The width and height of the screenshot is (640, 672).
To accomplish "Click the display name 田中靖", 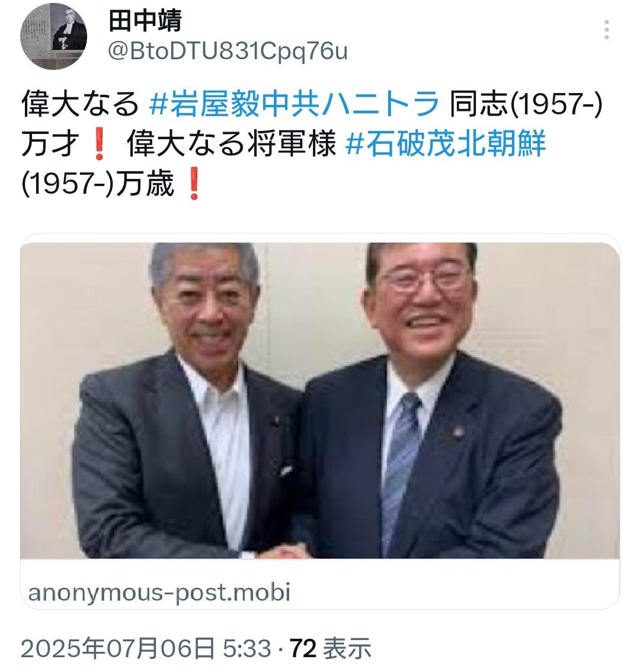I will tap(145, 20).
